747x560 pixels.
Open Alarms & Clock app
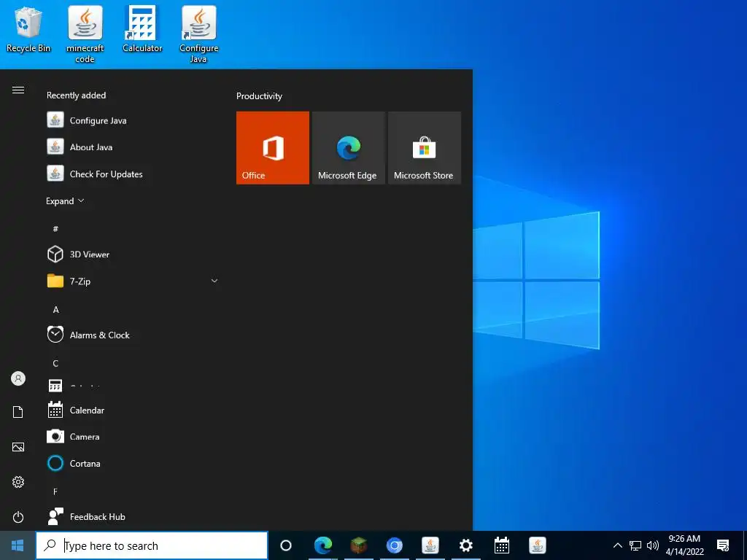(x=133, y=335)
